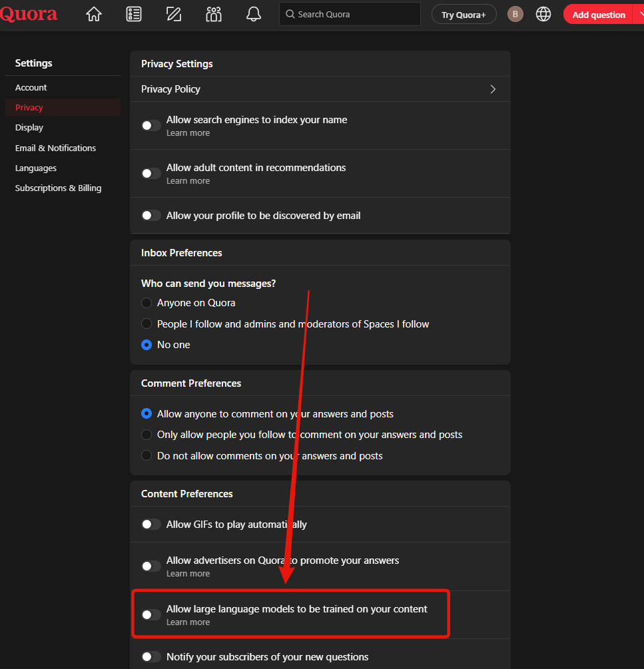
Task: Toggle advertisers promoting your answers
Action: 151,566
